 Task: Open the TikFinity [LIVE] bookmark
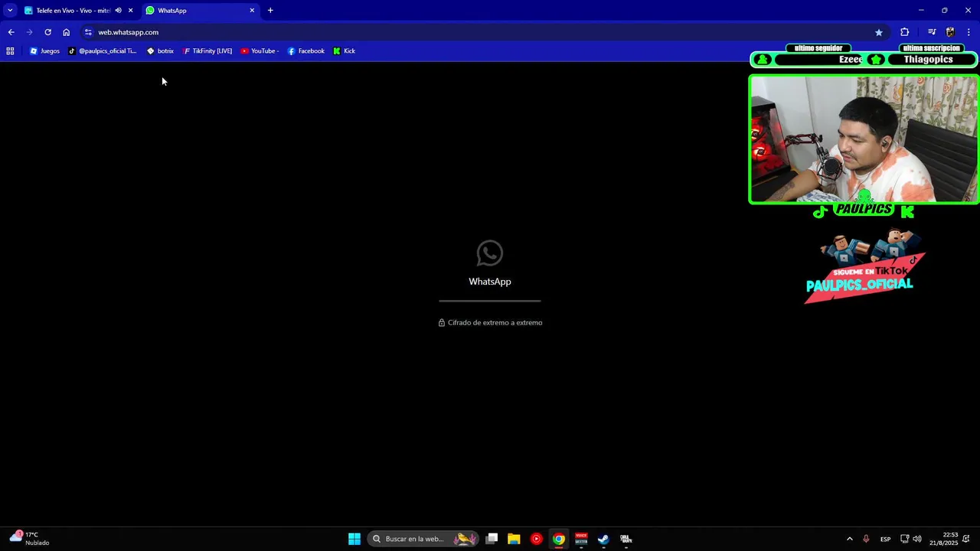207,51
